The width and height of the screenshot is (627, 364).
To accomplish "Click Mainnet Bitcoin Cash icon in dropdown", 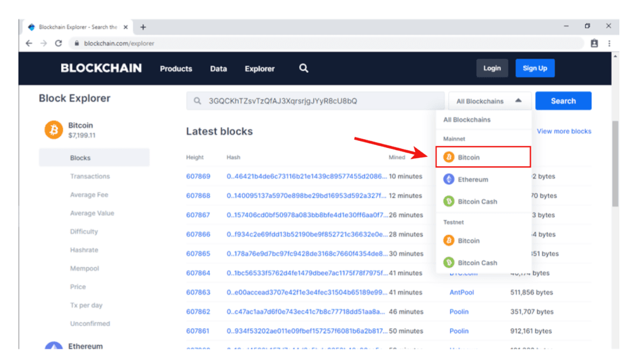I will pyautogui.click(x=449, y=201).
